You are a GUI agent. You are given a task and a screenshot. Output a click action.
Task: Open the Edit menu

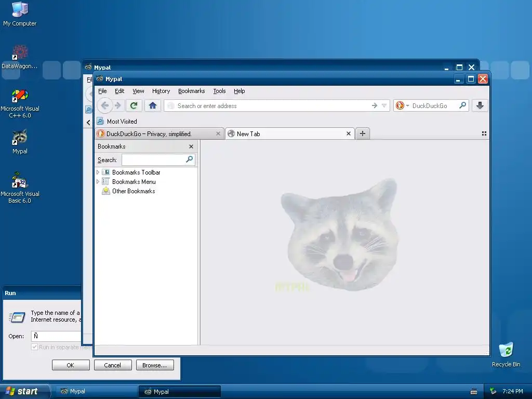point(119,91)
